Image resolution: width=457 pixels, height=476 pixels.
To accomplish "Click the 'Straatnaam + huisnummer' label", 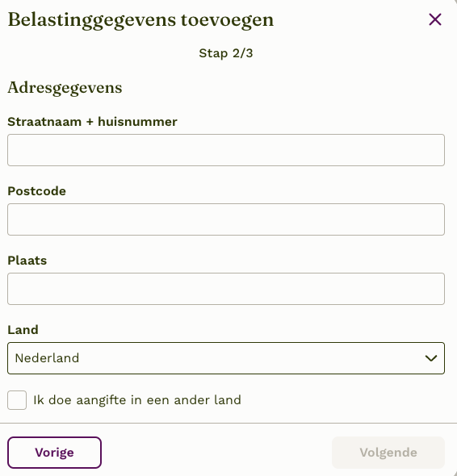I will 92,122.
